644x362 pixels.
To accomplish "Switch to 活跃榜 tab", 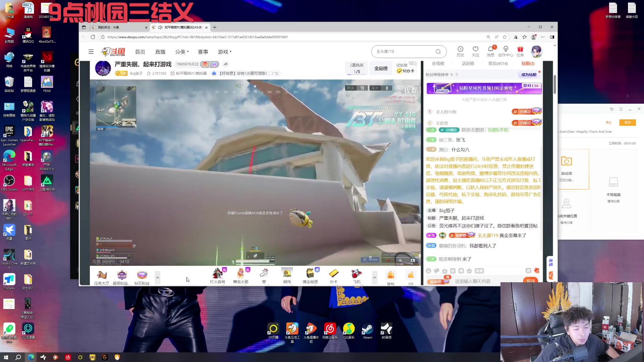I will click(x=468, y=63).
